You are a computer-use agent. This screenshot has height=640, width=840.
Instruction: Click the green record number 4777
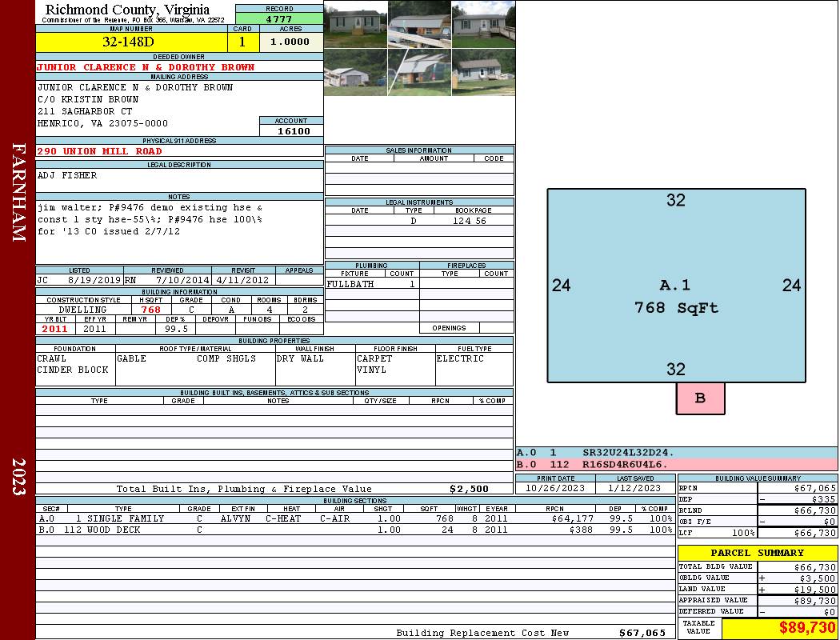click(279, 18)
